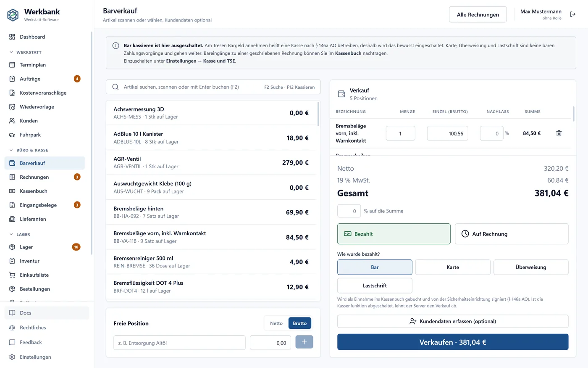Delete the Bremsbeläge vorn sale position
588x368 pixels.
coord(559,133)
